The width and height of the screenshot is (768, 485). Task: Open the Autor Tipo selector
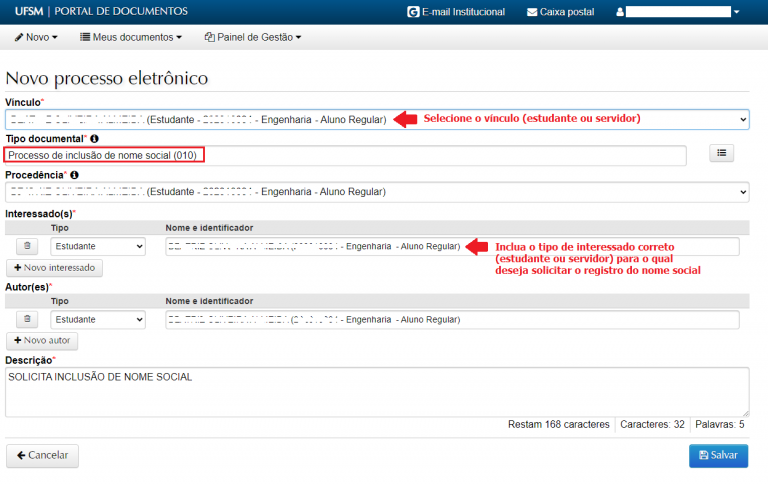point(98,319)
